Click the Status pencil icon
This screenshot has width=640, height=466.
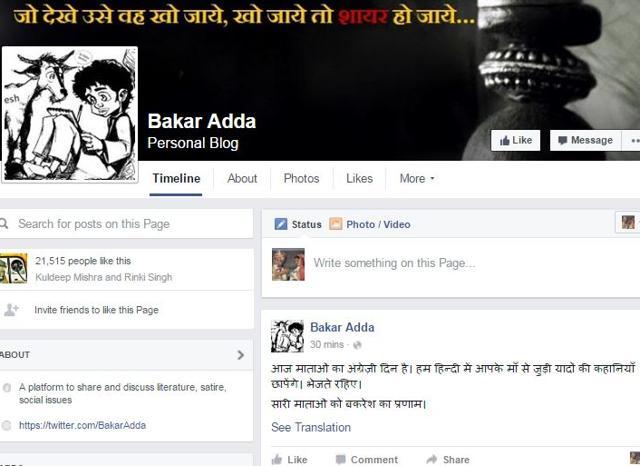pyautogui.click(x=281, y=224)
